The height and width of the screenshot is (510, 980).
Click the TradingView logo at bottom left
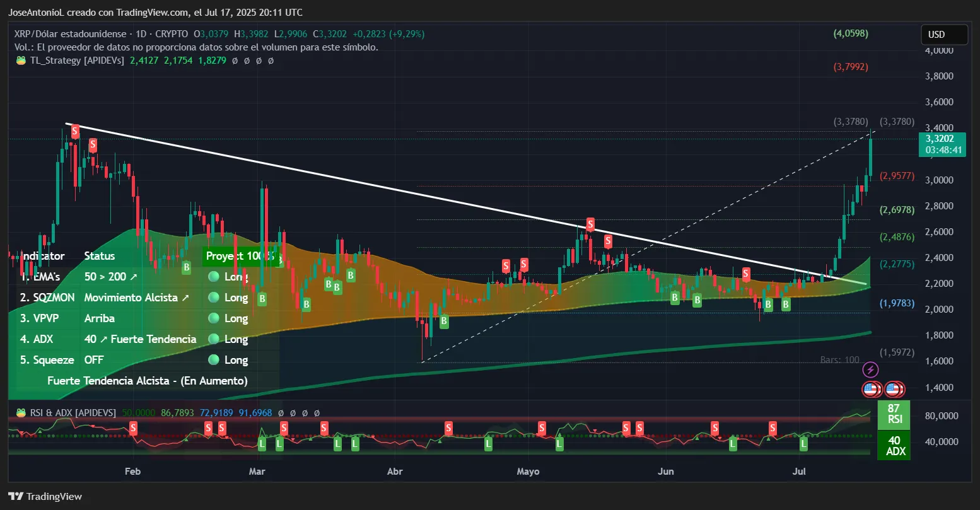(45, 496)
